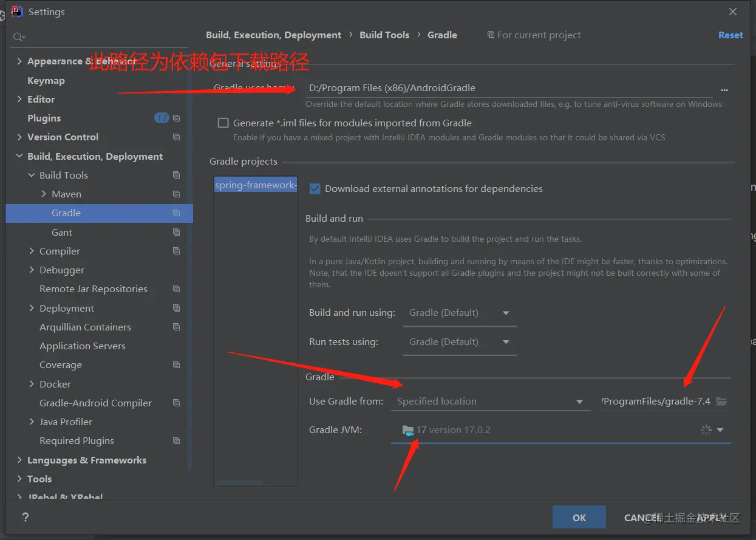Click the 17 plugin updates badge
The height and width of the screenshot is (540, 756).
coord(162,118)
